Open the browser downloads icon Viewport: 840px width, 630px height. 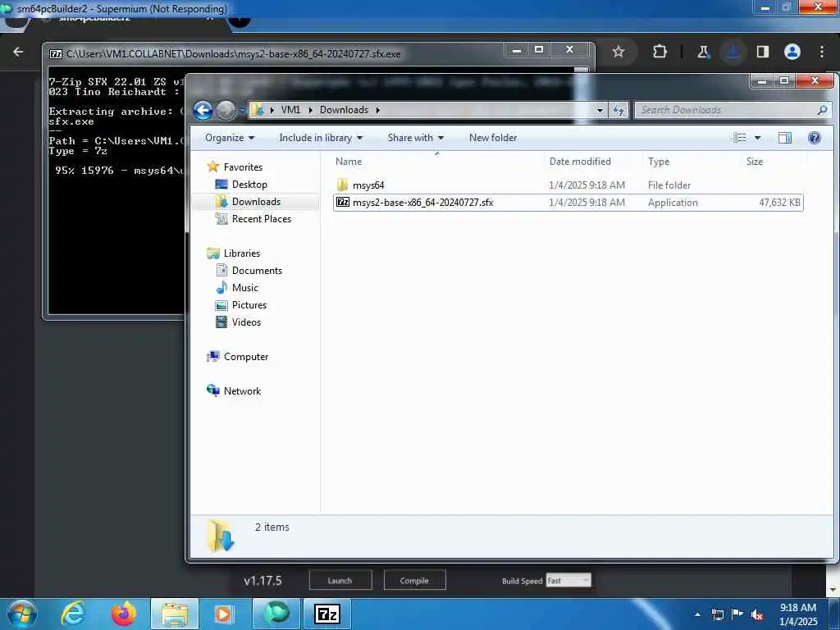tap(733, 52)
